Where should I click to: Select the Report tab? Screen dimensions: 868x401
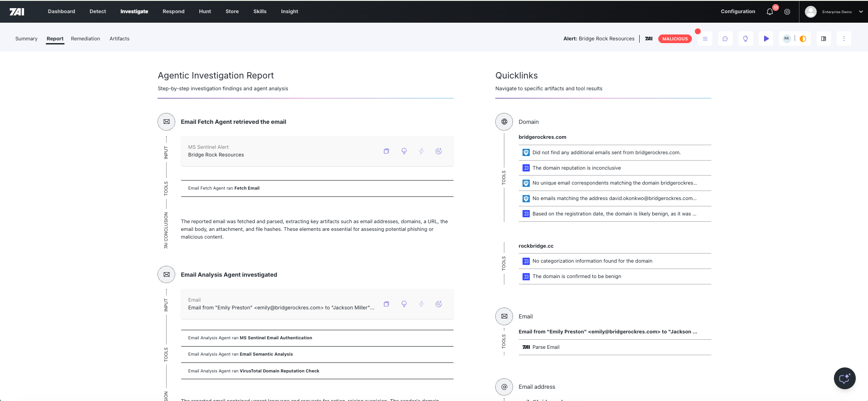(55, 39)
